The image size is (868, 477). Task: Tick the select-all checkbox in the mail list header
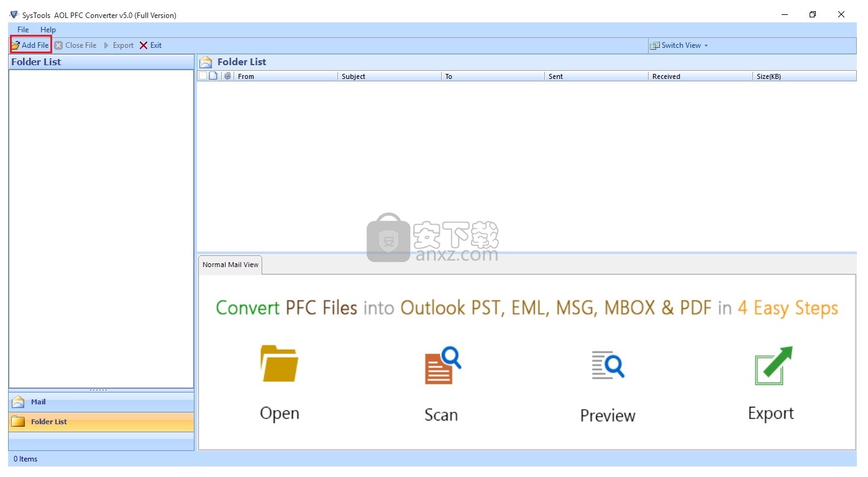click(x=203, y=76)
